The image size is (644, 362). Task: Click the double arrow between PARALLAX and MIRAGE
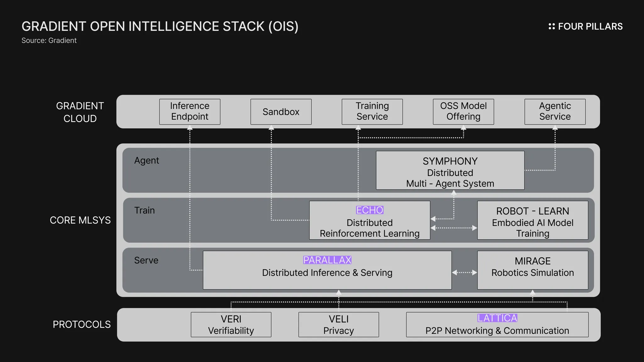click(x=464, y=272)
